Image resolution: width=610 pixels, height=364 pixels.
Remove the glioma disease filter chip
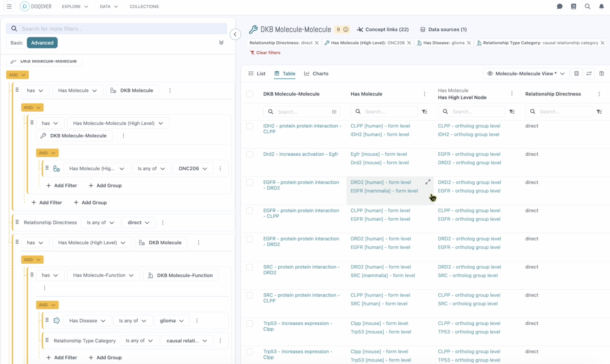point(469,43)
